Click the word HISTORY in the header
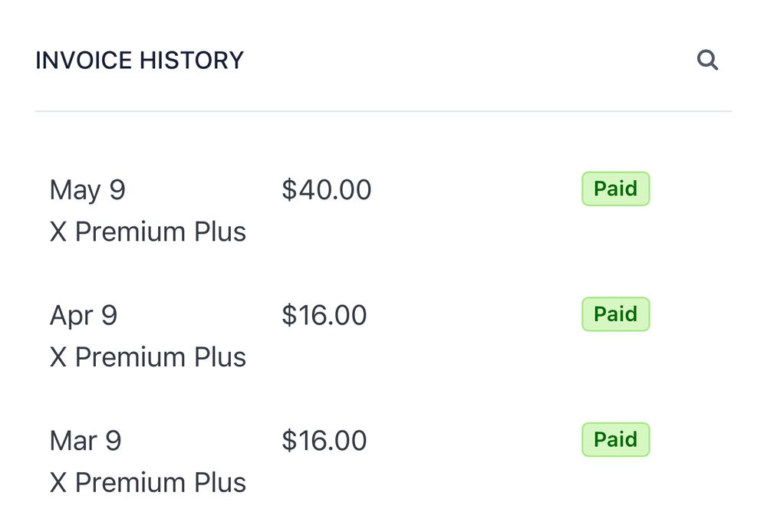 191,61
